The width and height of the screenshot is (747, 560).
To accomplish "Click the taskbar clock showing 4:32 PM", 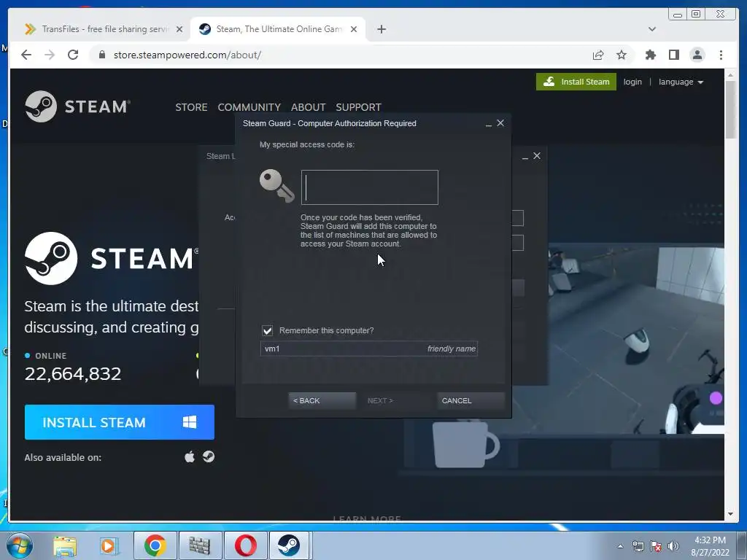I will 710,546.
